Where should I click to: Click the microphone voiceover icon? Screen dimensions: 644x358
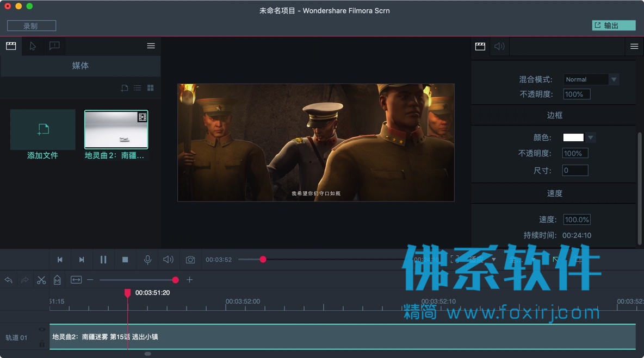[x=147, y=260]
